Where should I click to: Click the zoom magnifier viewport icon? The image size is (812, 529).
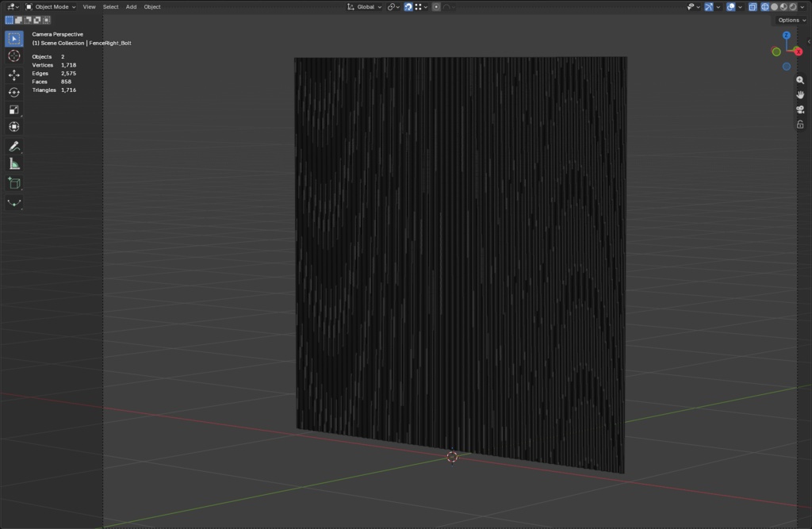(800, 80)
